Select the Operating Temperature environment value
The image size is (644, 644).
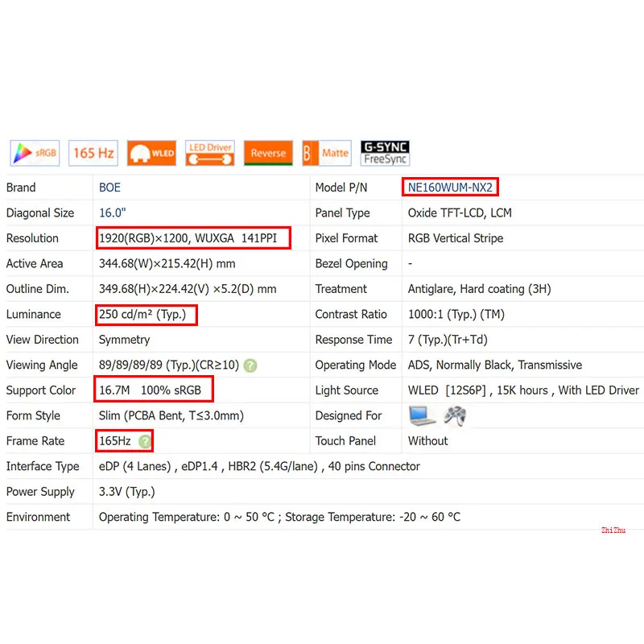click(279, 517)
